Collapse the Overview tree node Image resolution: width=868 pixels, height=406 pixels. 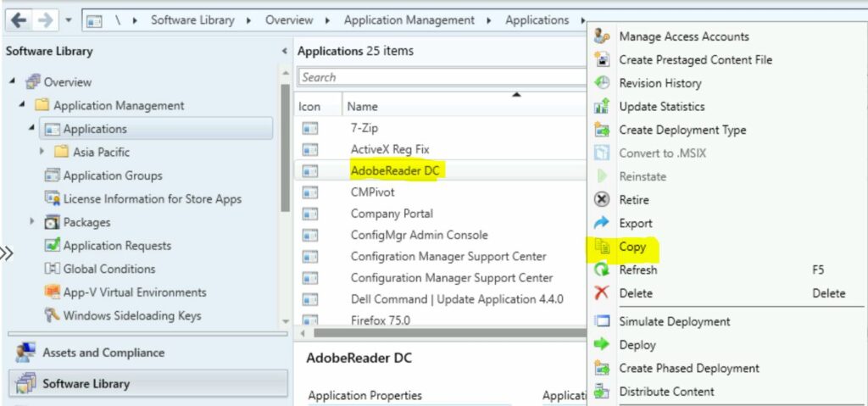pos(12,81)
